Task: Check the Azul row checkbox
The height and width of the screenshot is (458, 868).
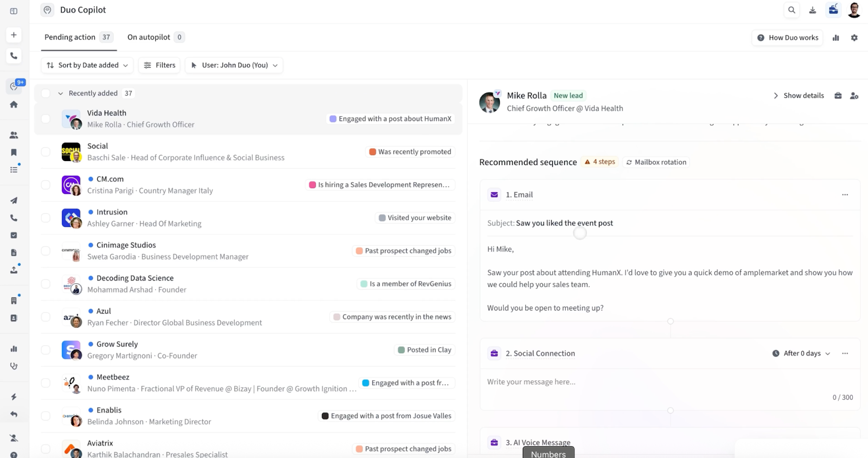Action: pyautogui.click(x=46, y=317)
